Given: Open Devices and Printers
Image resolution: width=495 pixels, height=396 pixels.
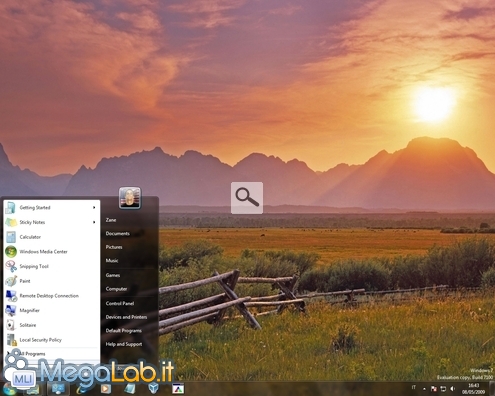Looking at the screenshot, I should (x=126, y=317).
